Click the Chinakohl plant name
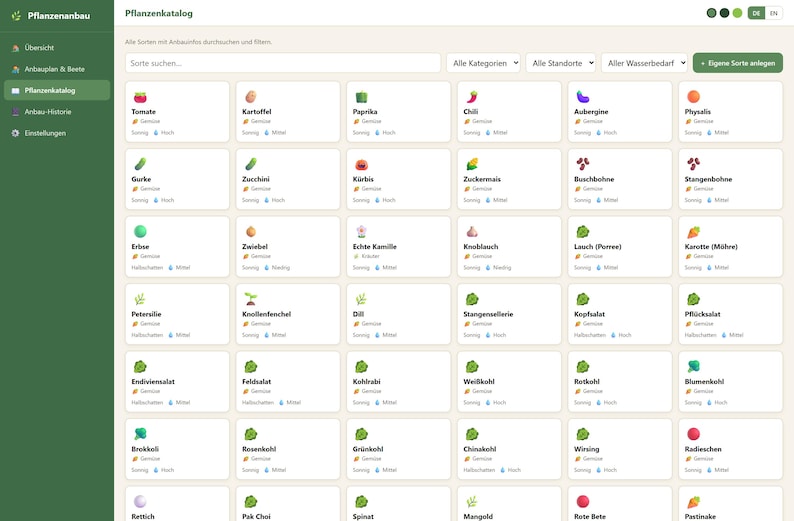The image size is (794, 521). pyautogui.click(x=480, y=449)
